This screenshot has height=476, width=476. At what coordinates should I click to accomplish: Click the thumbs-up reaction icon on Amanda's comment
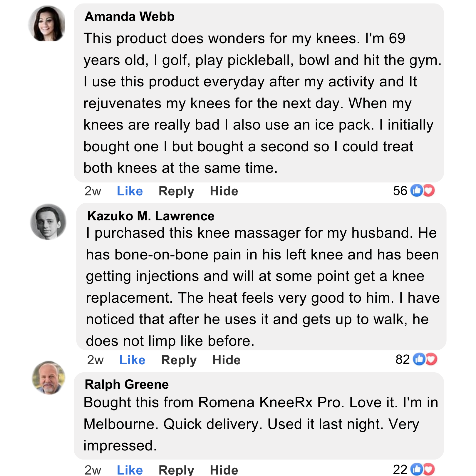[416, 191]
